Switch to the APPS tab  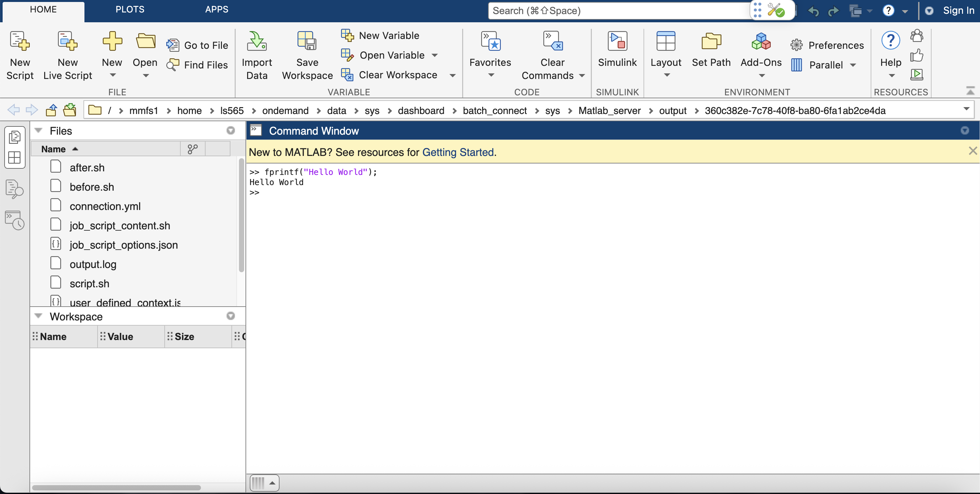[216, 9]
